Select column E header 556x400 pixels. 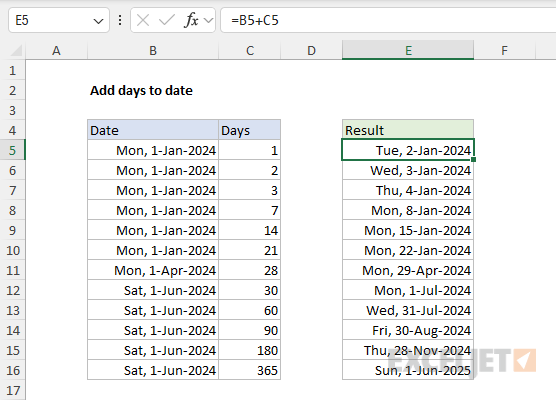pyautogui.click(x=408, y=51)
